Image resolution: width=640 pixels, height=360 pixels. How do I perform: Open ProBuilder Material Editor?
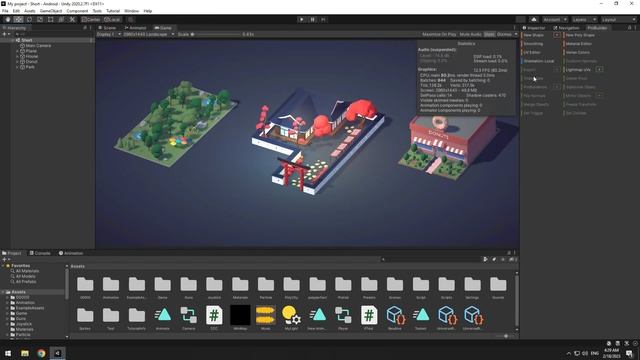point(579,44)
